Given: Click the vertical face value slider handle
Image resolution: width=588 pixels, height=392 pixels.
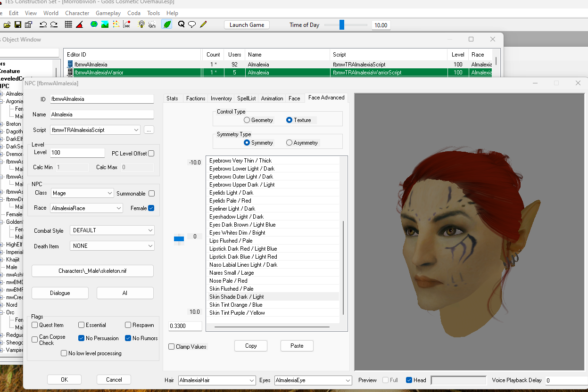Looking at the screenshot, I should click(179, 239).
